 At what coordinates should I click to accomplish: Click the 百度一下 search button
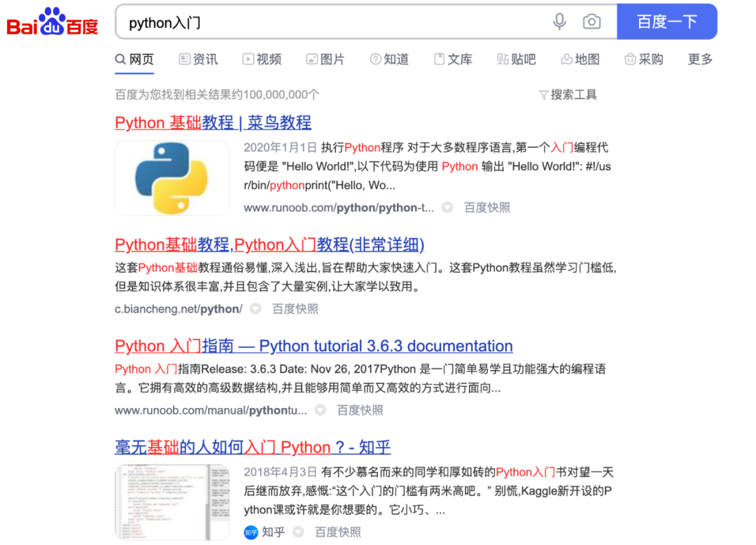pos(667,22)
